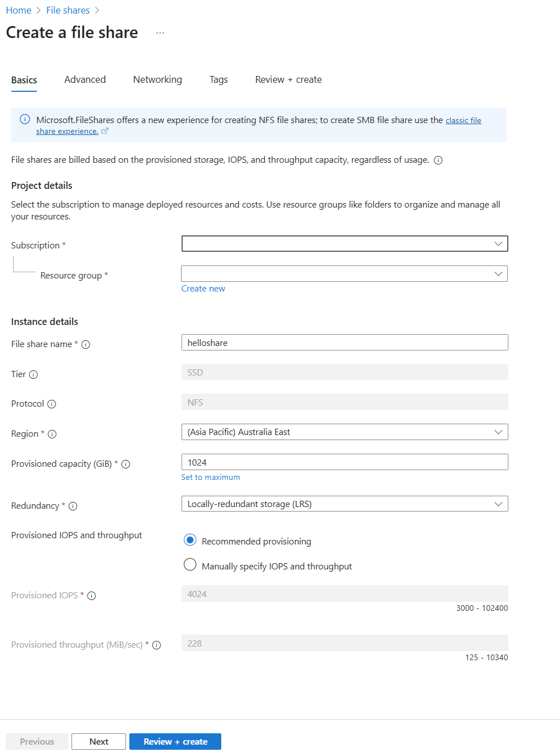Click inside the helloshare name field
The image size is (560, 756).
click(344, 342)
